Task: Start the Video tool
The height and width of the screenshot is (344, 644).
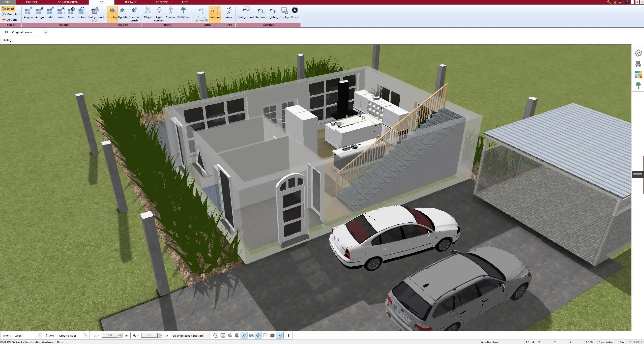Action: 295,13
